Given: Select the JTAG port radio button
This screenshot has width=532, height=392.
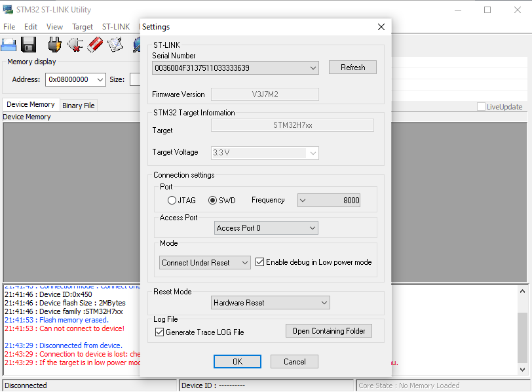Looking at the screenshot, I should [x=172, y=200].
